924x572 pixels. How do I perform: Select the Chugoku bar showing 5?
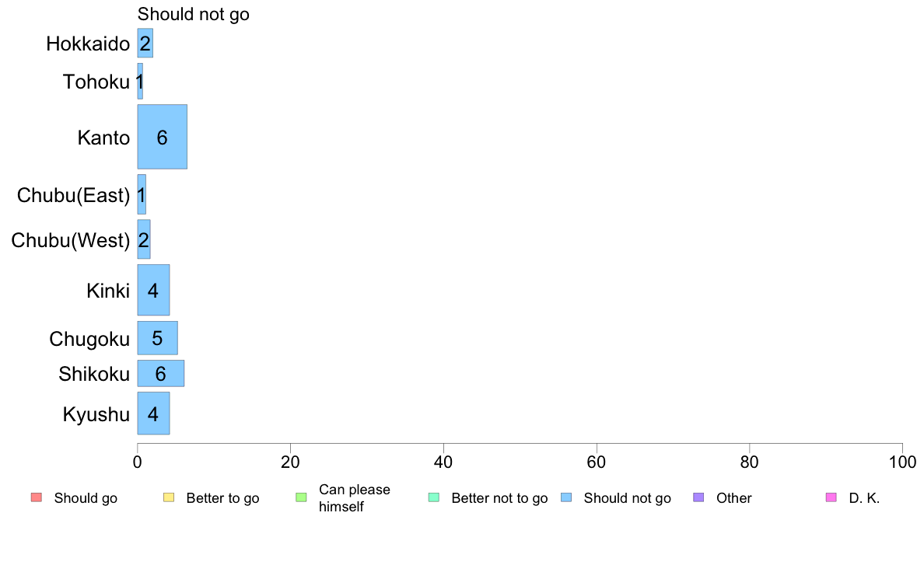[x=157, y=338]
